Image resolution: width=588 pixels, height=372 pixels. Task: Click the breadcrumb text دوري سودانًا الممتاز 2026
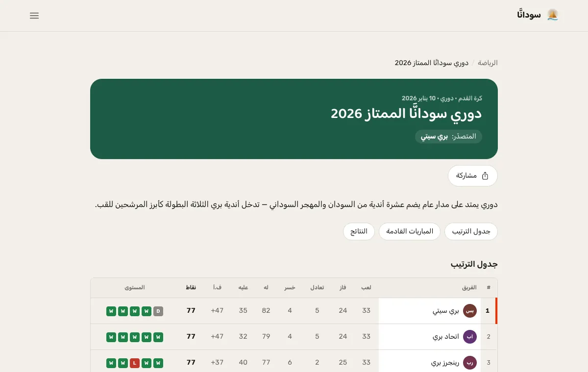click(x=432, y=63)
